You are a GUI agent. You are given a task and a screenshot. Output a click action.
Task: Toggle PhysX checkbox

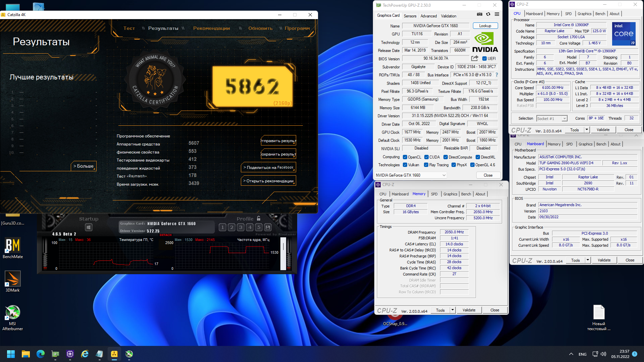pos(454,165)
